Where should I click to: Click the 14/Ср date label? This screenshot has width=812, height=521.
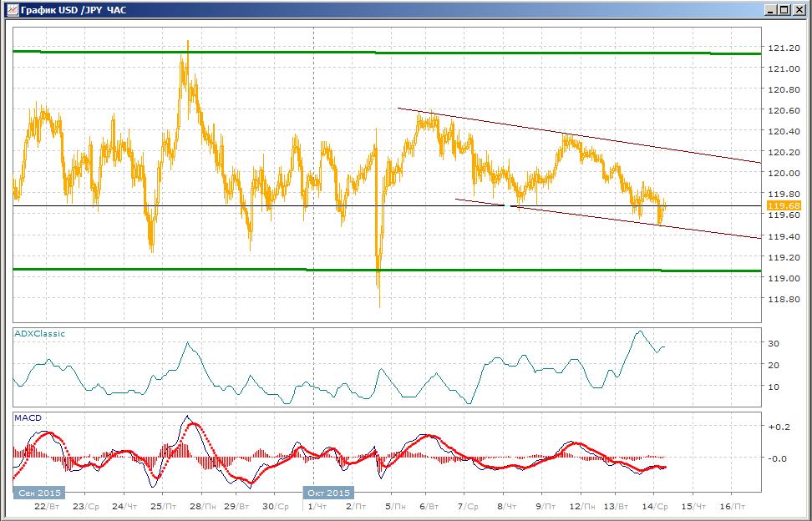click(x=655, y=507)
